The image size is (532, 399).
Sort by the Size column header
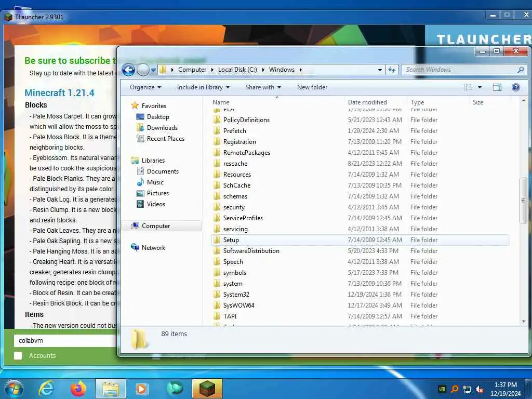(x=478, y=102)
